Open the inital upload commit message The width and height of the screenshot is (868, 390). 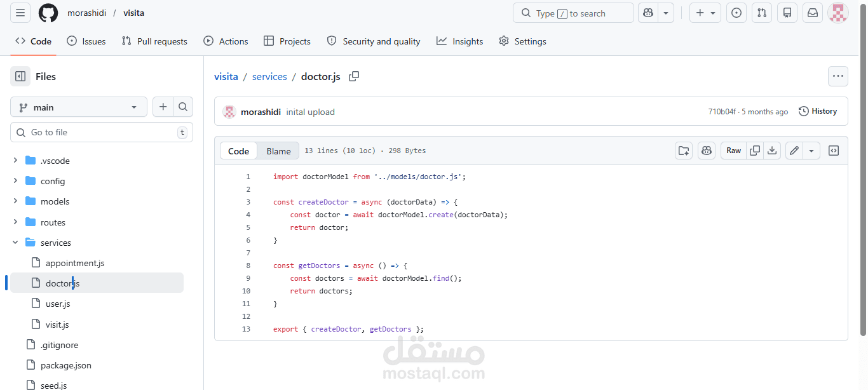[x=310, y=112]
